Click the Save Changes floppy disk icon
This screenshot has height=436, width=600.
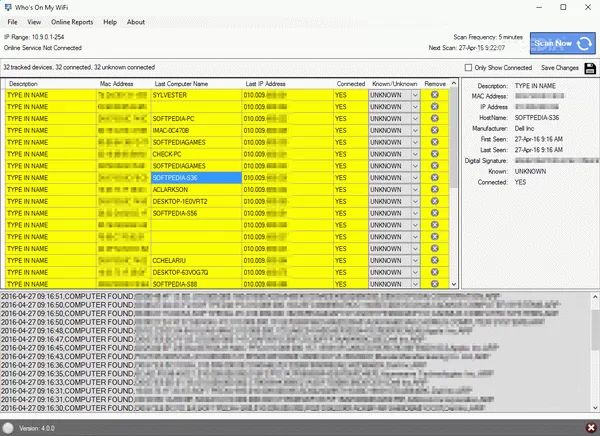[589, 67]
